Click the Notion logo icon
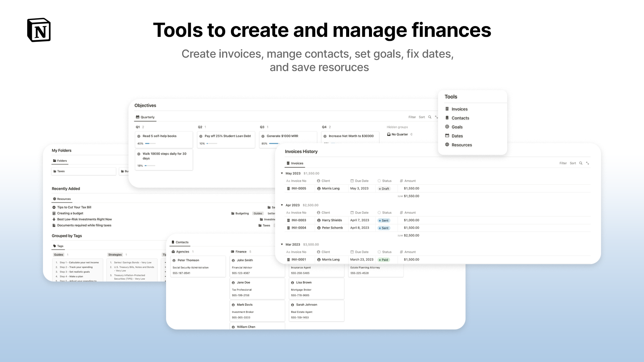The image size is (644, 362). click(39, 30)
